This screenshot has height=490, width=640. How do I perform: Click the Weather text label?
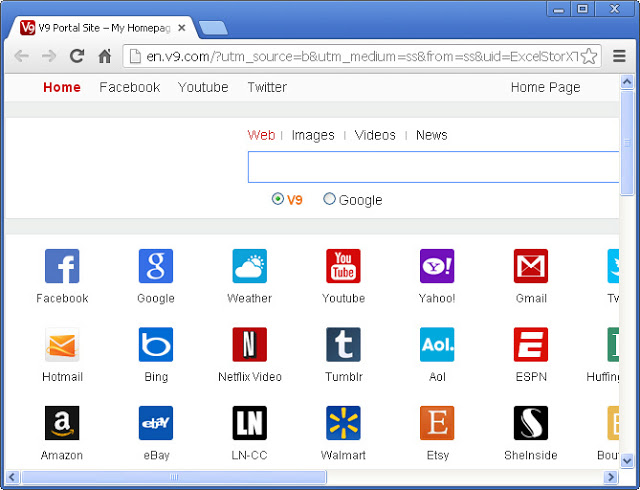coord(249,298)
